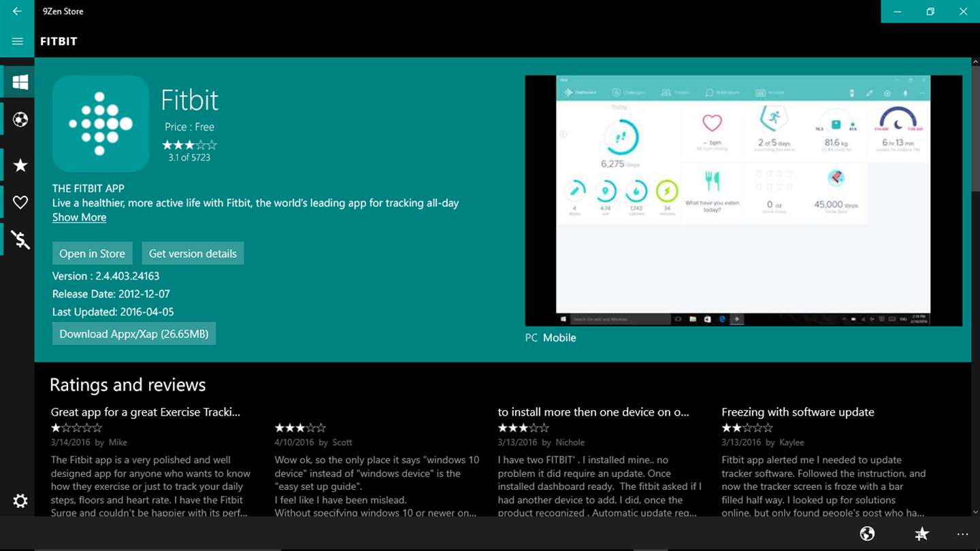This screenshot has height=551, width=980.
Task: Open the 'Freezing with software update' review
Action: point(823,463)
